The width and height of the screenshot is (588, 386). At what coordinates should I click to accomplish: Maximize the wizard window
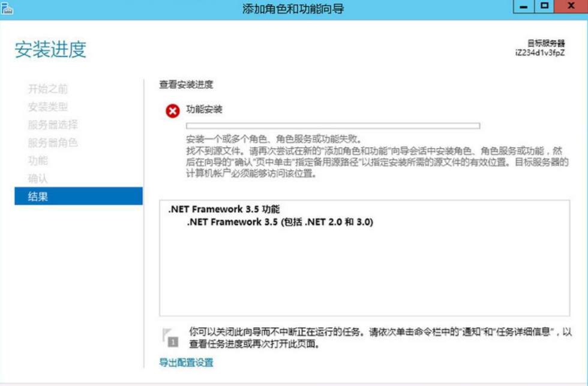point(544,7)
